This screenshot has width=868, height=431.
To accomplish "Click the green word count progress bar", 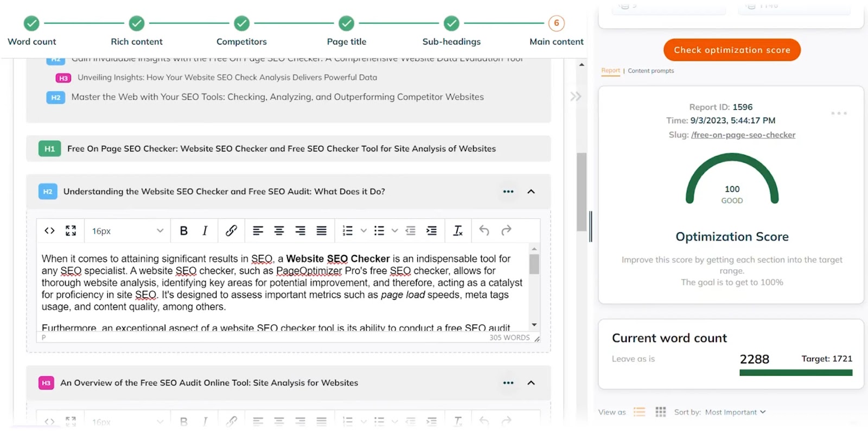I will tap(795, 372).
